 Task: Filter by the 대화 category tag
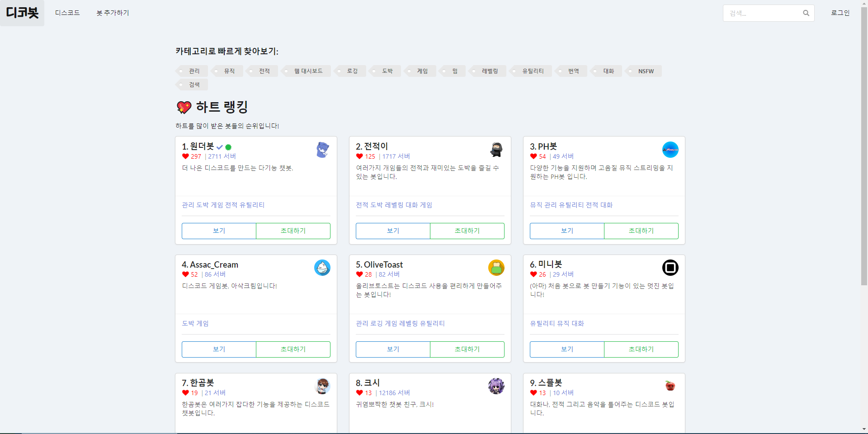tap(606, 71)
